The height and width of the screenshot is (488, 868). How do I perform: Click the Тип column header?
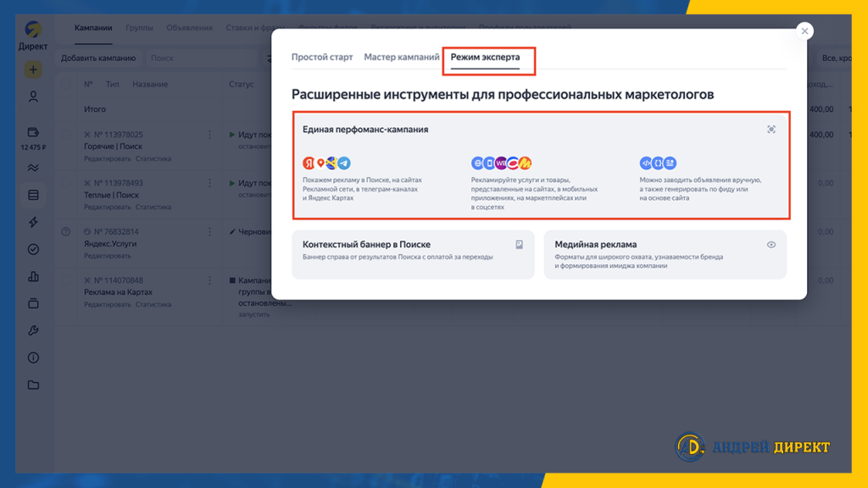click(113, 85)
